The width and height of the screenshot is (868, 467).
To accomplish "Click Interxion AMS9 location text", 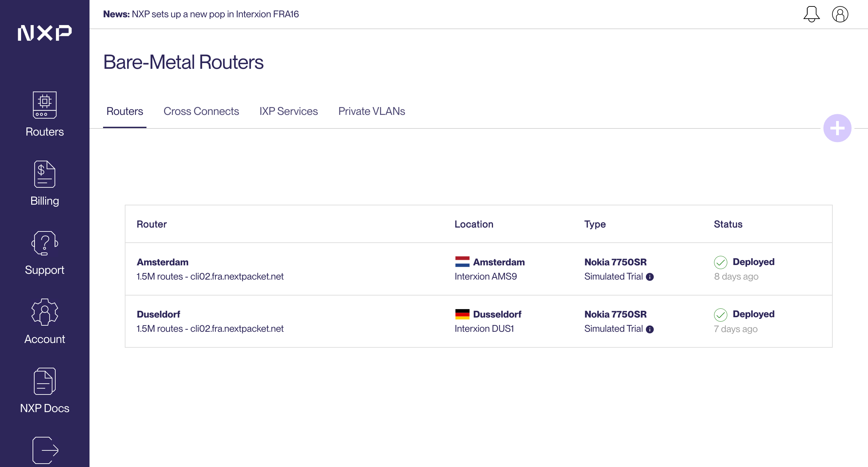I will (x=486, y=277).
